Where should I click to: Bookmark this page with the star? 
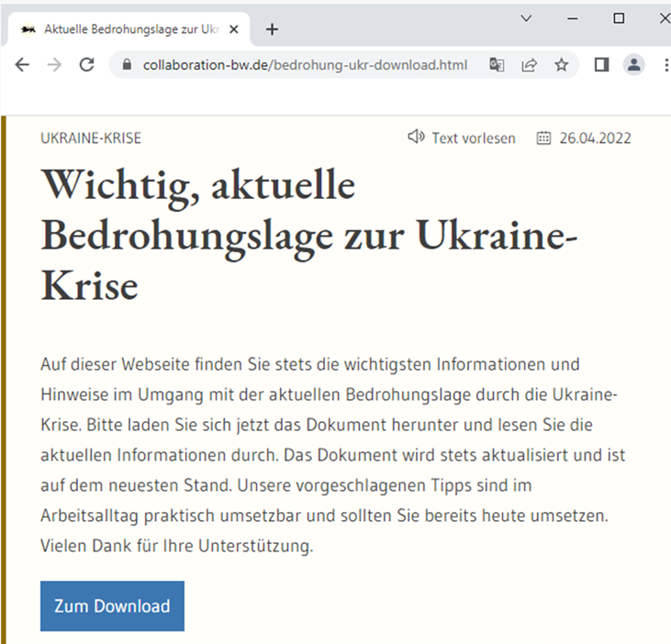[561, 65]
